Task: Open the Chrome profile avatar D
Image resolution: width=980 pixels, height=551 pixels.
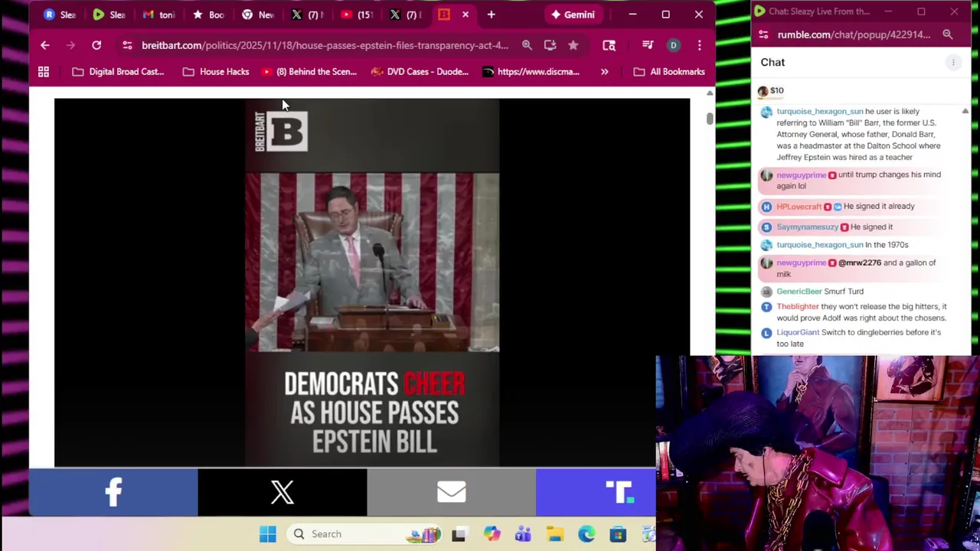Action: [x=673, y=45]
